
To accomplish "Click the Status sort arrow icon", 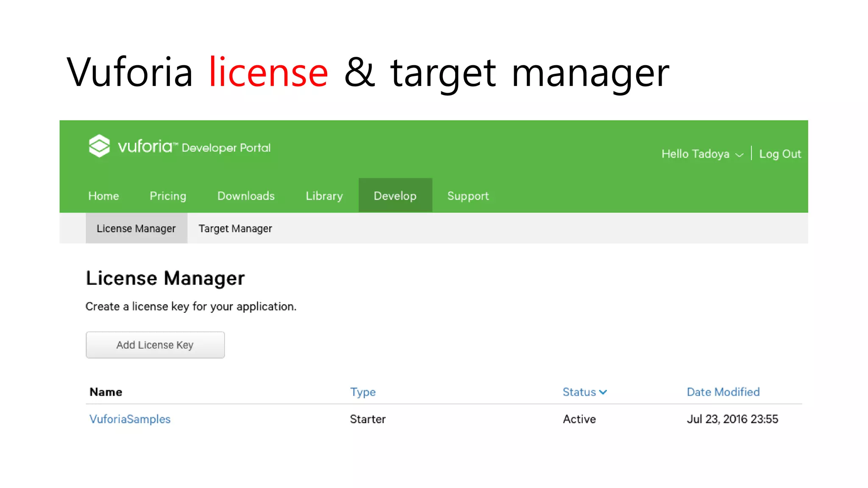I will (x=603, y=392).
